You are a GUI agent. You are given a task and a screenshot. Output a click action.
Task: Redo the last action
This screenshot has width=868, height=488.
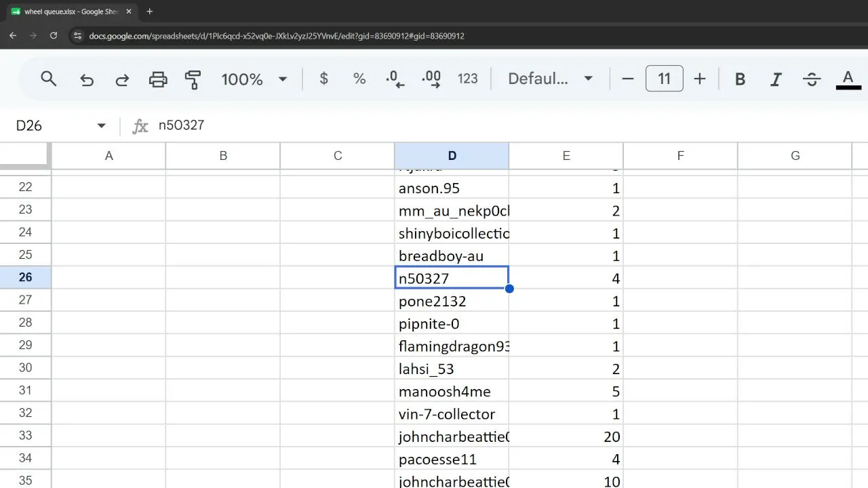pyautogui.click(x=122, y=79)
